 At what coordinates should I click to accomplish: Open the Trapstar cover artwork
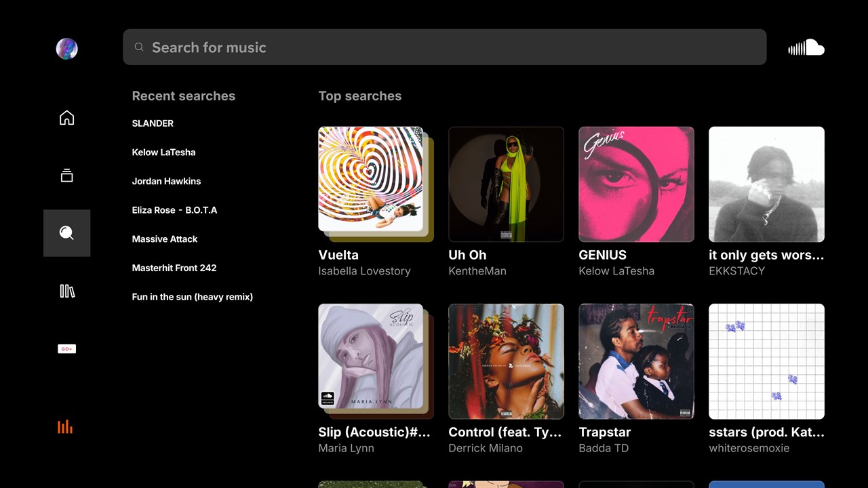coord(636,361)
